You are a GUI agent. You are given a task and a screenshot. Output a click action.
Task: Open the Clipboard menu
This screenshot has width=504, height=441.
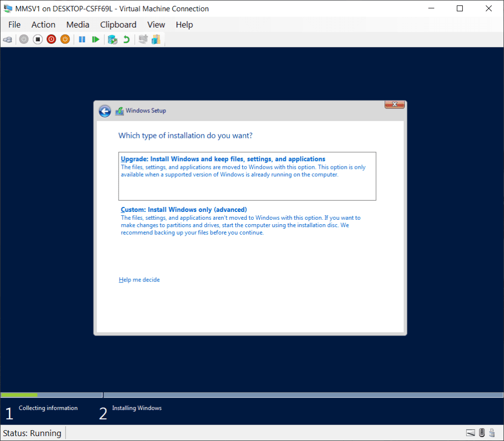(x=118, y=25)
